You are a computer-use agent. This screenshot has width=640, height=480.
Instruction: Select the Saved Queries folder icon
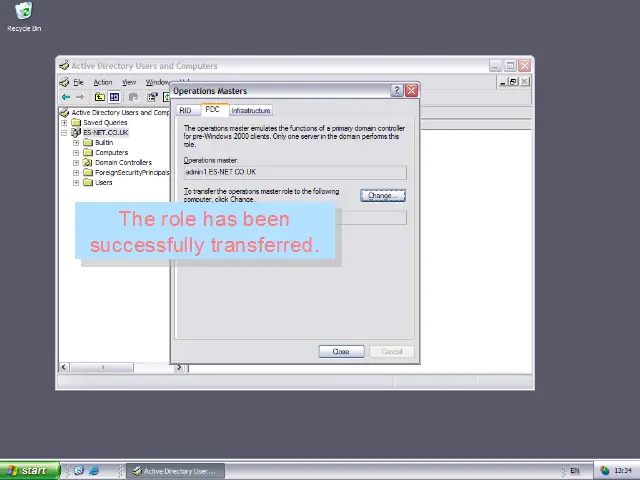(76, 122)
